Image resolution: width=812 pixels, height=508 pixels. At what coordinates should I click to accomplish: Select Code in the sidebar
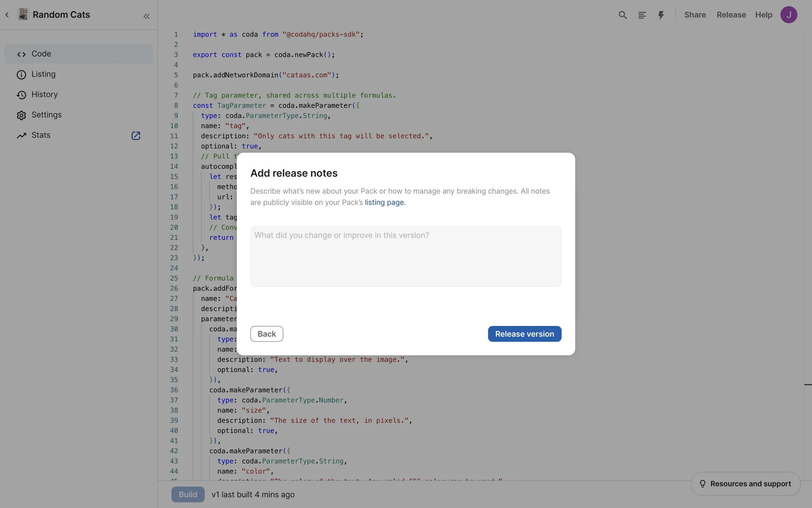coord(41,54)
